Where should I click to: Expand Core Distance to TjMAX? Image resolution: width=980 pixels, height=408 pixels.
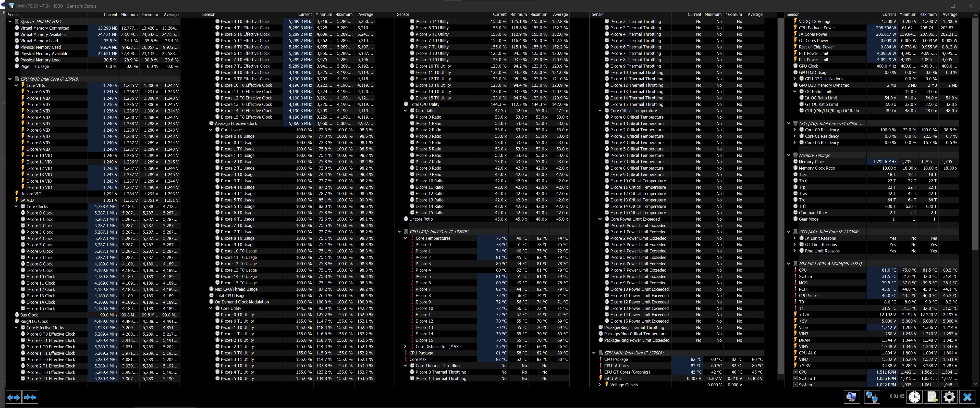[405, 346]
